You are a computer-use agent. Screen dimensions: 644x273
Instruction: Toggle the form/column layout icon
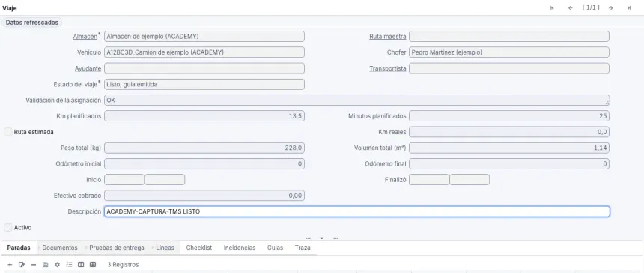(x=81, y=264)
